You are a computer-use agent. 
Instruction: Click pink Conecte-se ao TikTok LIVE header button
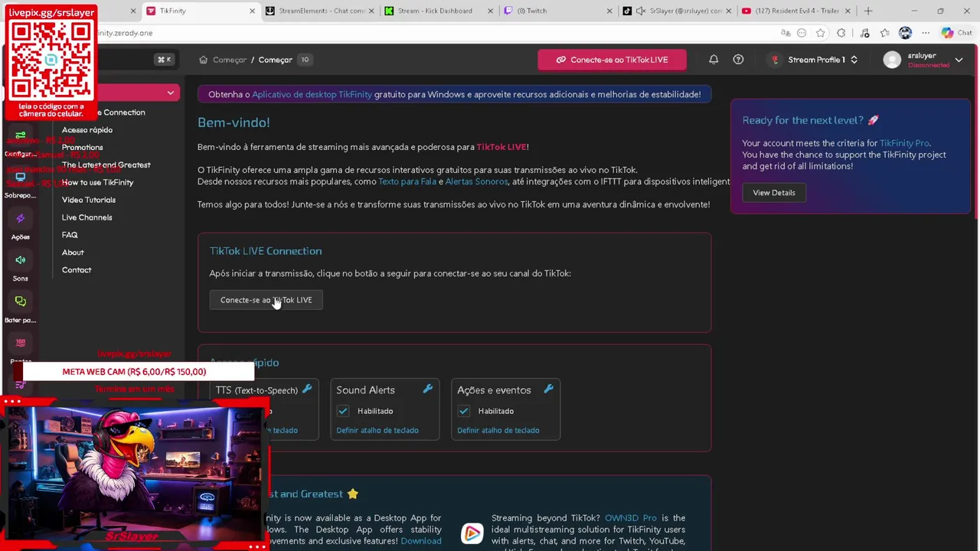point(612,60)
